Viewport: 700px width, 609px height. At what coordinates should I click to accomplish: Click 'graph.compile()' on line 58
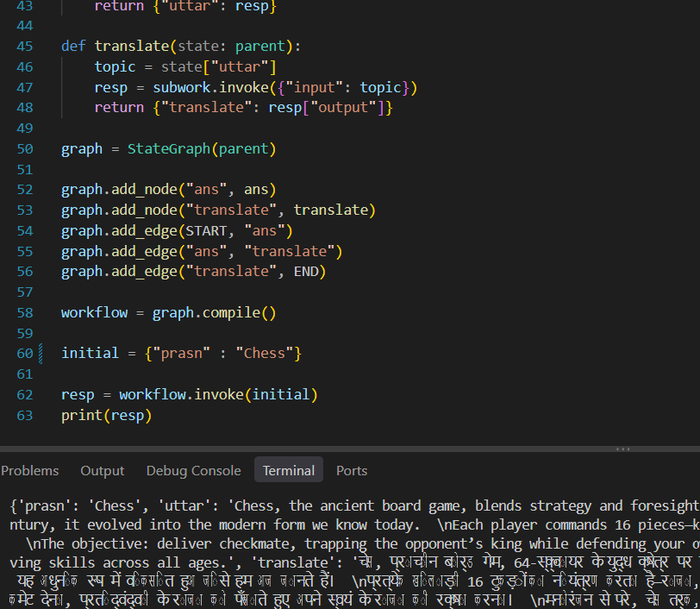[x=215, y=313]
